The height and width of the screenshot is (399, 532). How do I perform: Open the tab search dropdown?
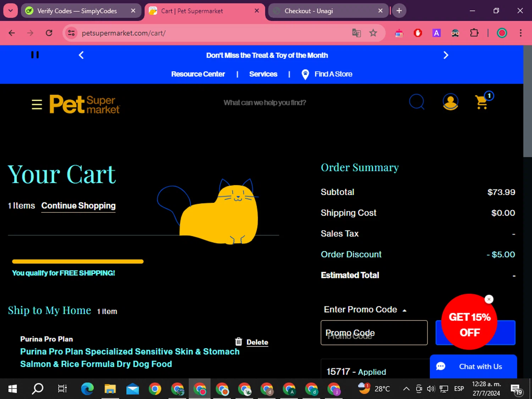click(x=11, y=11)
